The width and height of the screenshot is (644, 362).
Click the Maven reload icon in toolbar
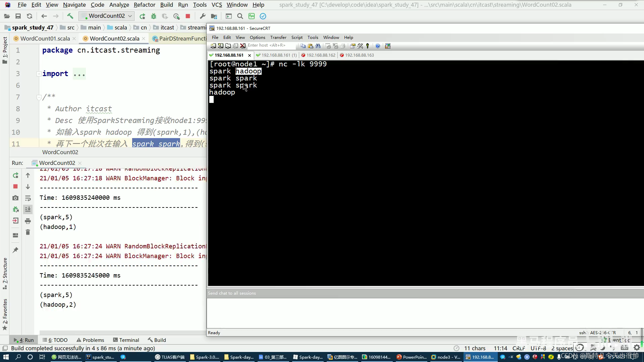click(x=29, y=16)
